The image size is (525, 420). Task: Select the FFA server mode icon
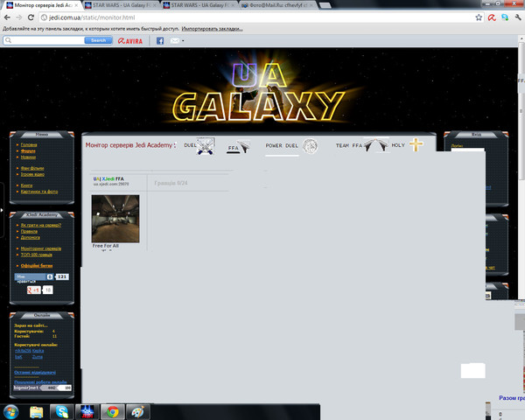(244, 146)
